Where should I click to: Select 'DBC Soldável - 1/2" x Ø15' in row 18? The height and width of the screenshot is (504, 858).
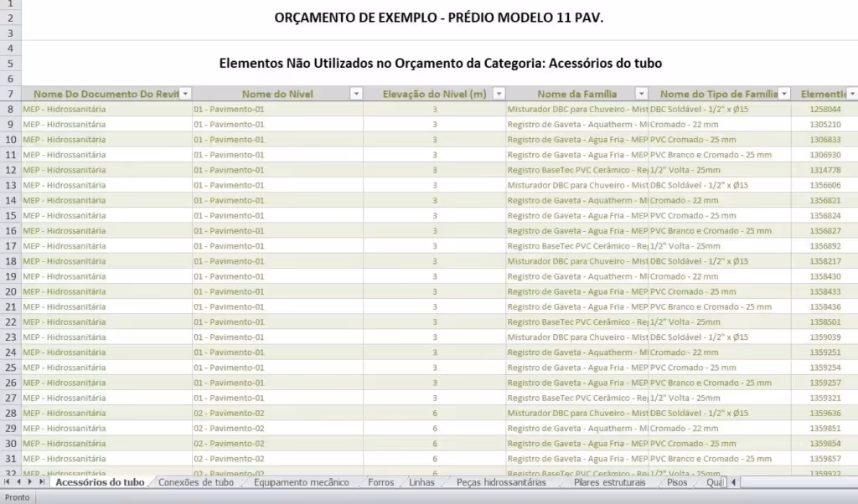[x=720, y=261]
